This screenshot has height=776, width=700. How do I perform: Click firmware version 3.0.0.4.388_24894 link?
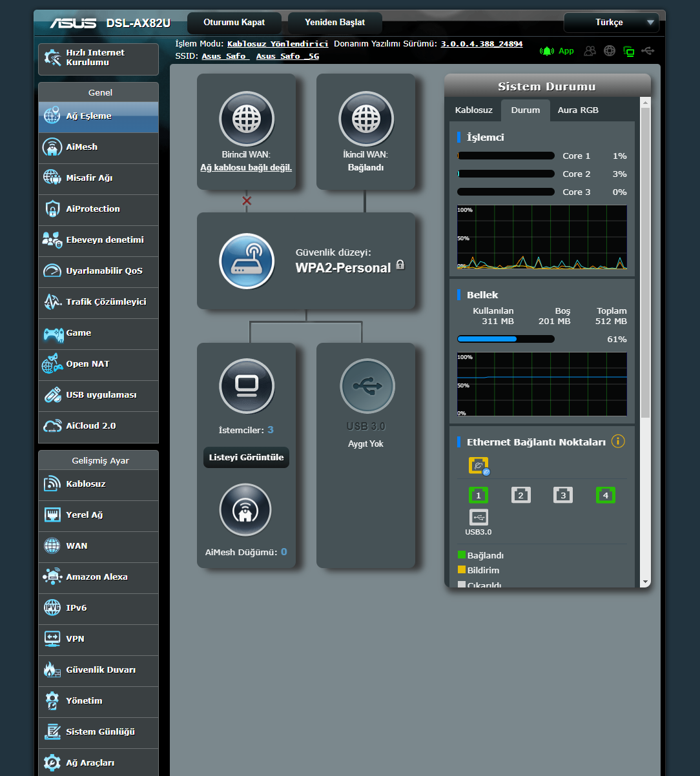click(x=482, y=44)
